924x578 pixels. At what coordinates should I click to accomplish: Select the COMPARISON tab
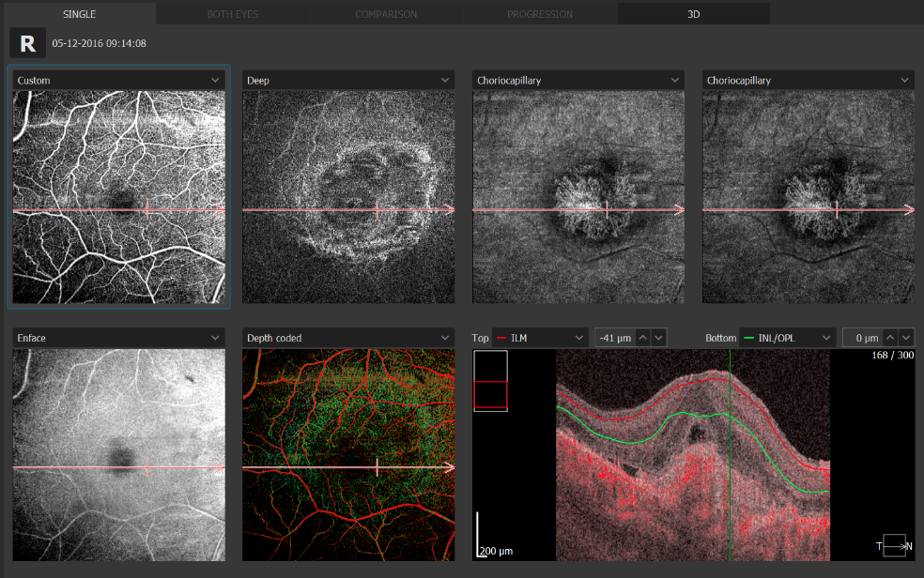click(386, 14)
